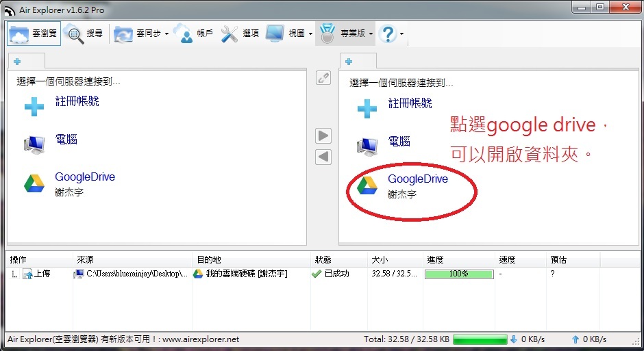Click the 速度 column header

(x=521, y=259)
